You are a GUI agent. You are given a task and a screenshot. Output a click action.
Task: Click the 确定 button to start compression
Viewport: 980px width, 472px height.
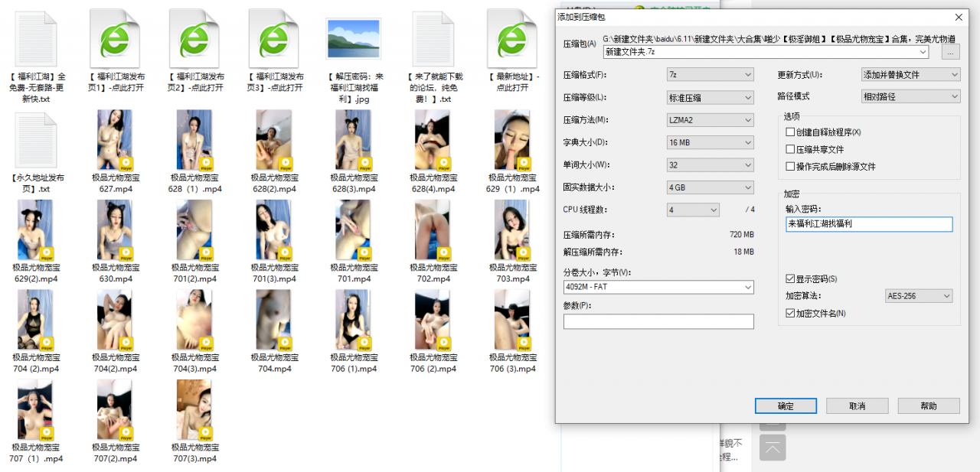click(x=786, y=405)
